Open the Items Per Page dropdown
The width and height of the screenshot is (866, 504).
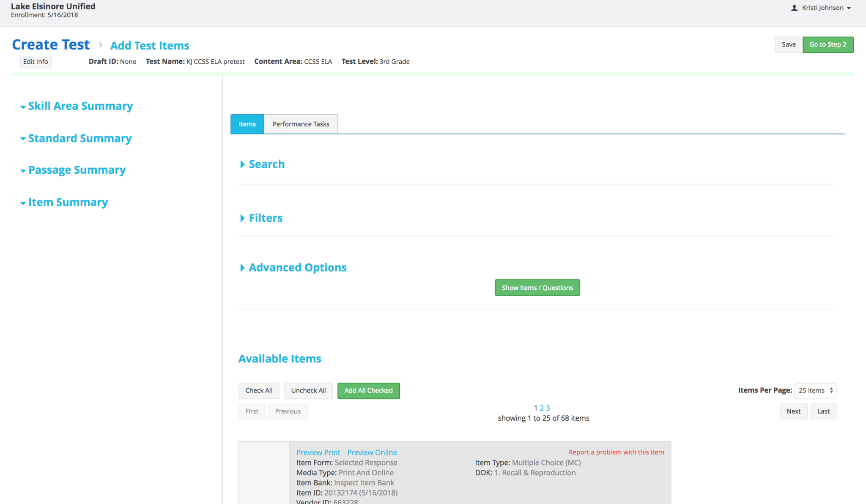tap(815, 391)
